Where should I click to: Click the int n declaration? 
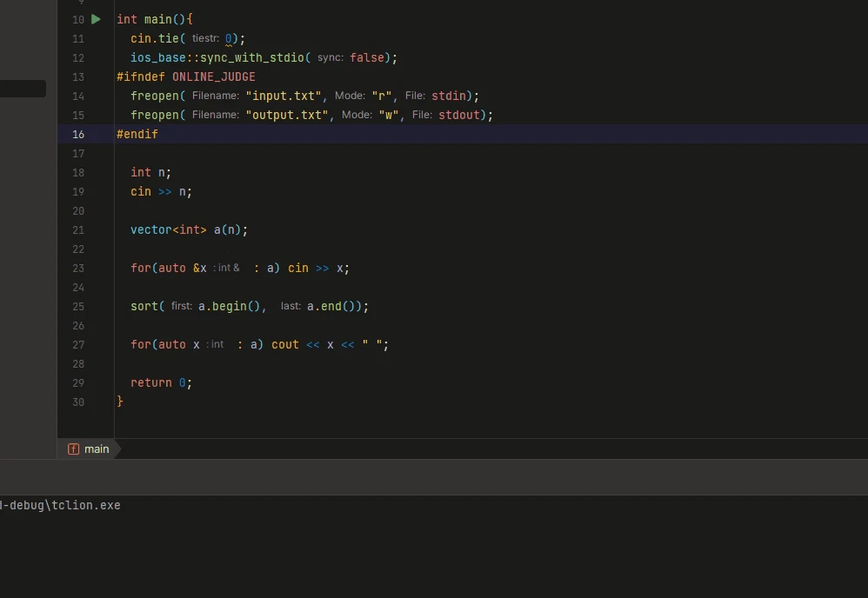coord(150,173)
